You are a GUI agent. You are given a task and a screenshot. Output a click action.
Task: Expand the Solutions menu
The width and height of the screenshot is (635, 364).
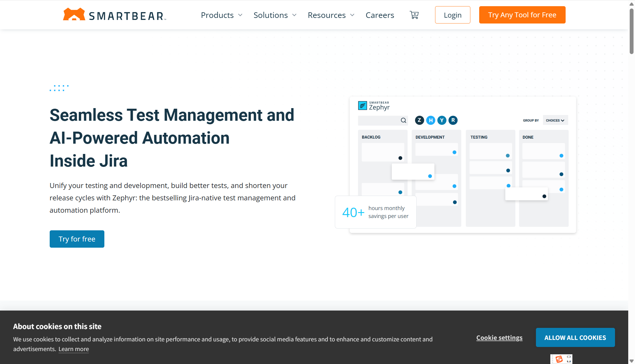(275, 15)
